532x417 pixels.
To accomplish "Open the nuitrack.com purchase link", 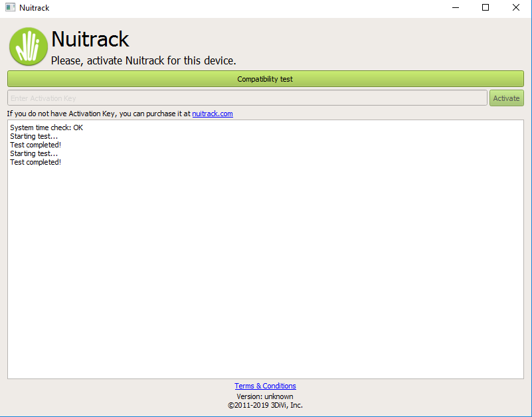I will coord(213,114).
